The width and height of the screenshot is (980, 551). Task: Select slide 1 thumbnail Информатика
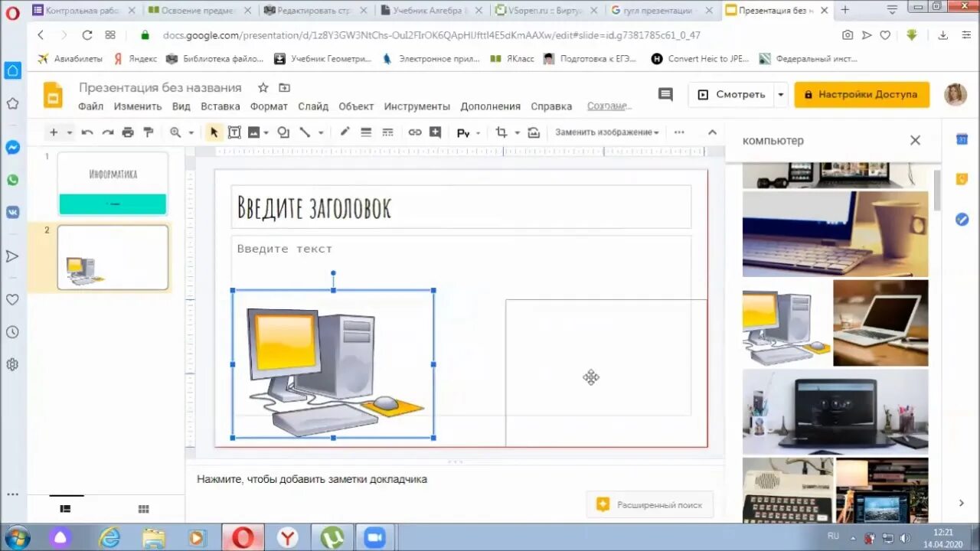pos(113,184)
